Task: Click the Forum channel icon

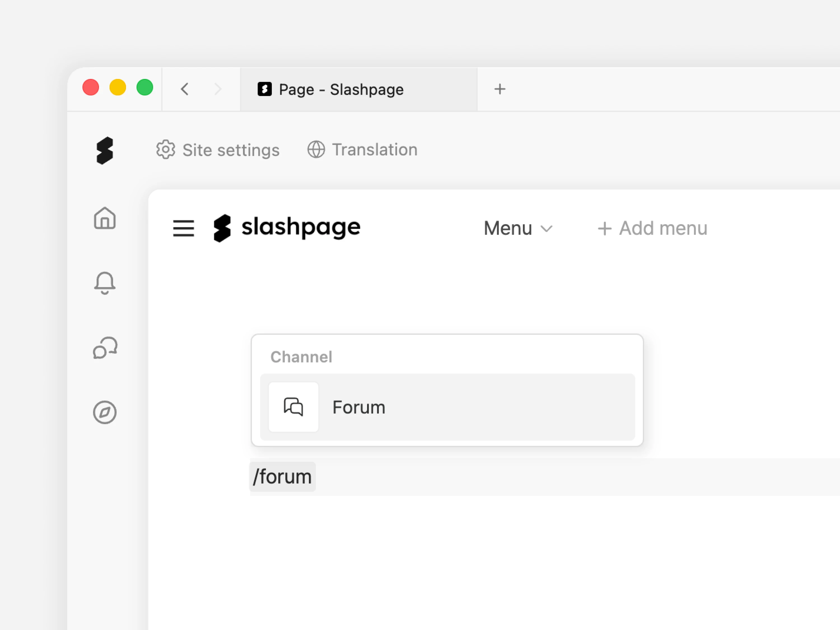Action: pos(293,407)
